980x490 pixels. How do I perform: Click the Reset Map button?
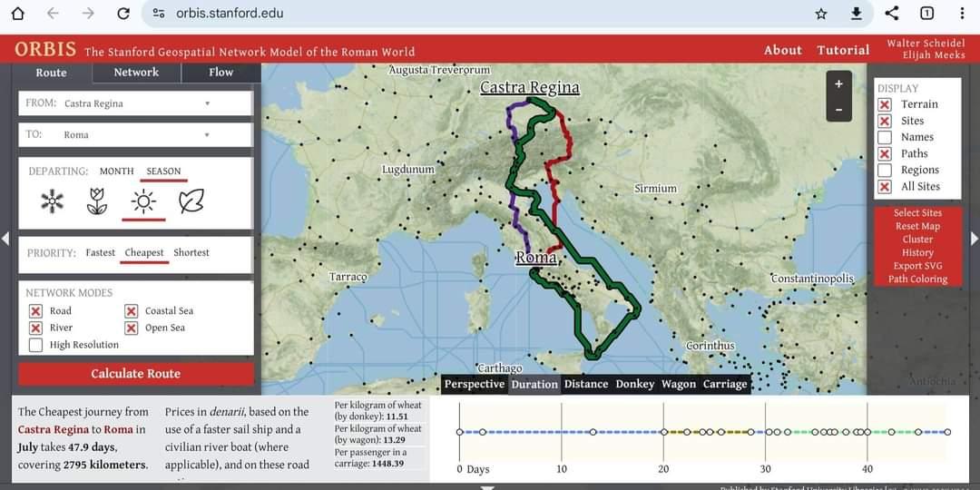coord(917,226)
